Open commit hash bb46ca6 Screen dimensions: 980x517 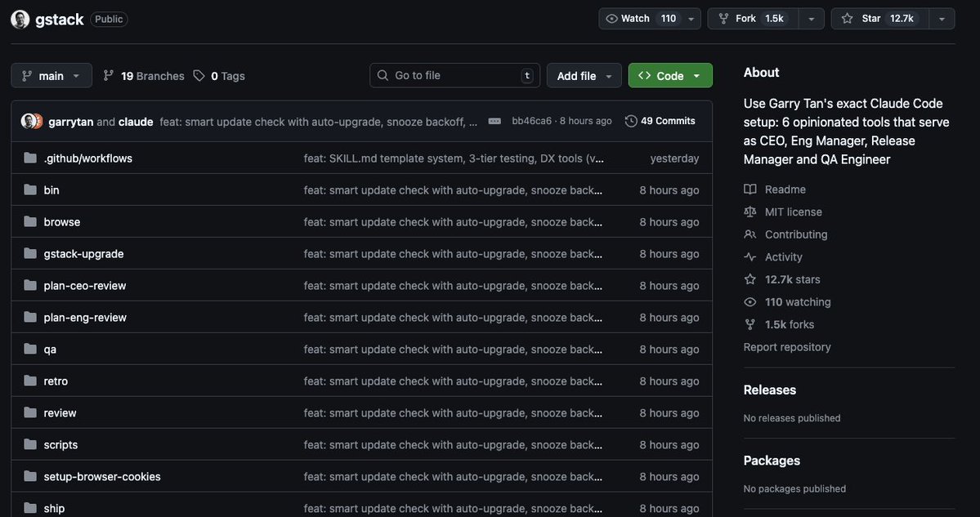coord(531,121)
